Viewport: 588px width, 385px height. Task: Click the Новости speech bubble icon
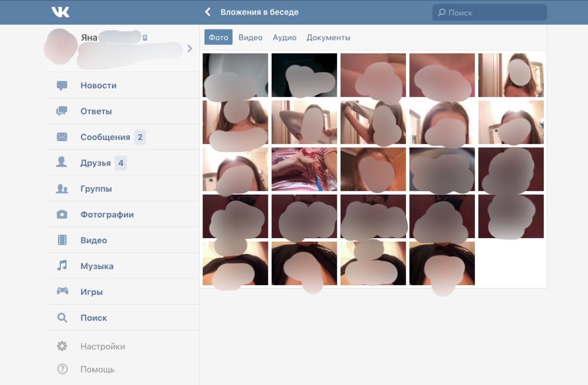pyautogui.click(x=62, y=86)
